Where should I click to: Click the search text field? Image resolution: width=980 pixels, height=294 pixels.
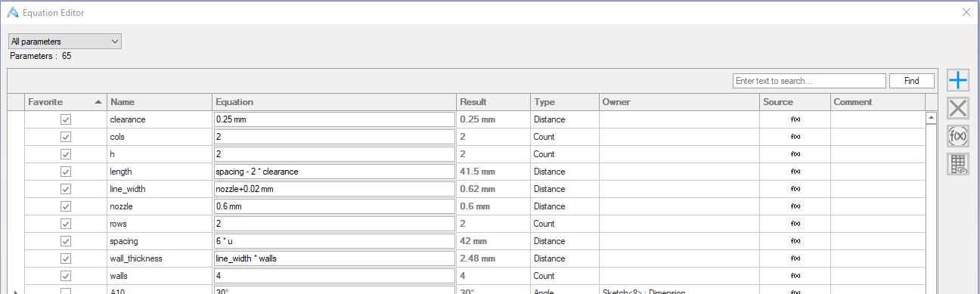pos(809,81)
